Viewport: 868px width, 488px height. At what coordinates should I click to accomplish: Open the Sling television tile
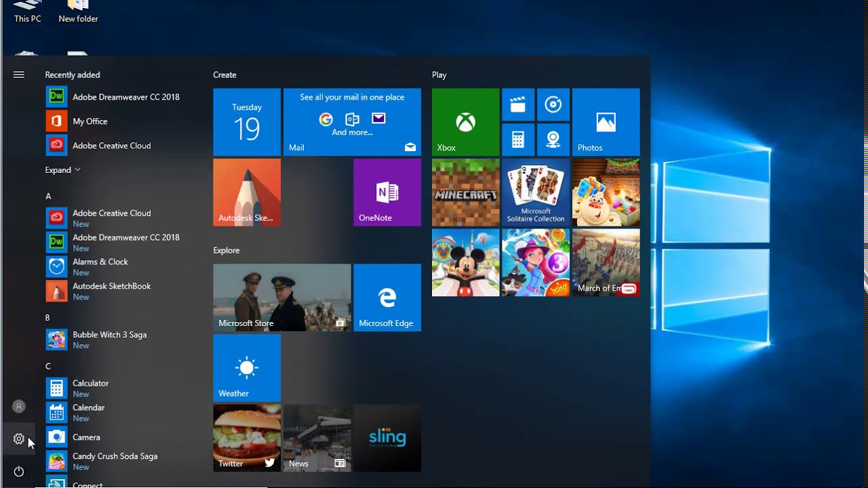coord(387,438)
